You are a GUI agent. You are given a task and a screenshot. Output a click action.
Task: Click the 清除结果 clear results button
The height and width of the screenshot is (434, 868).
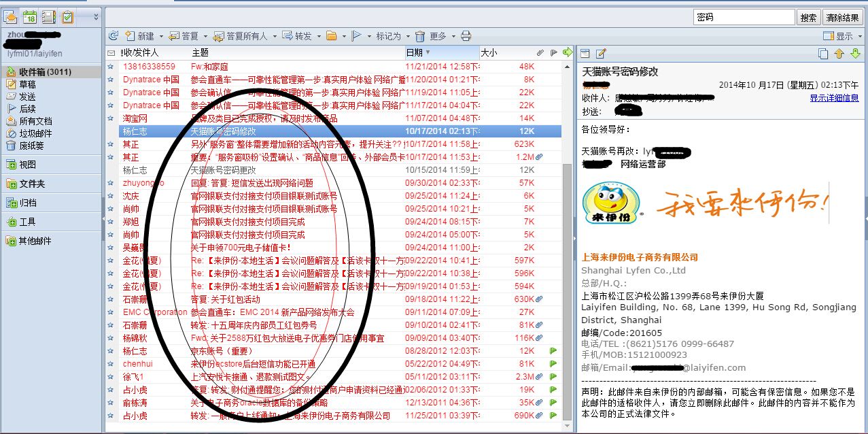(x=842, y=18)
